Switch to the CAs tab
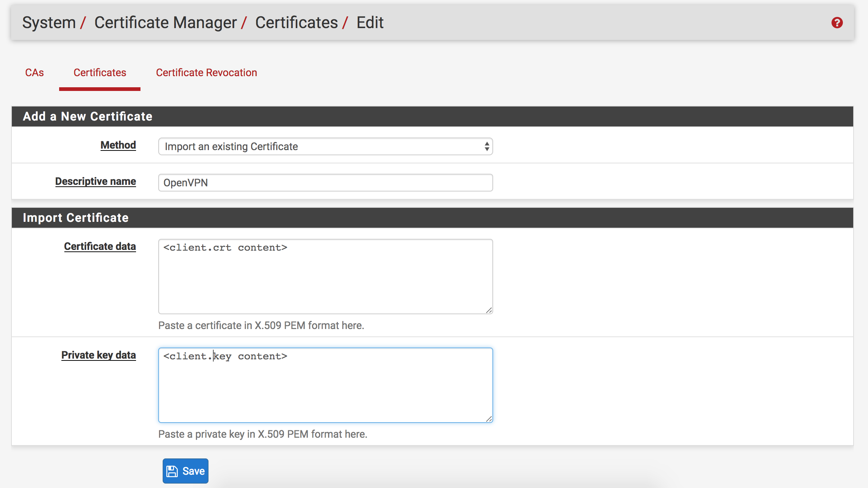 point(34,72)
